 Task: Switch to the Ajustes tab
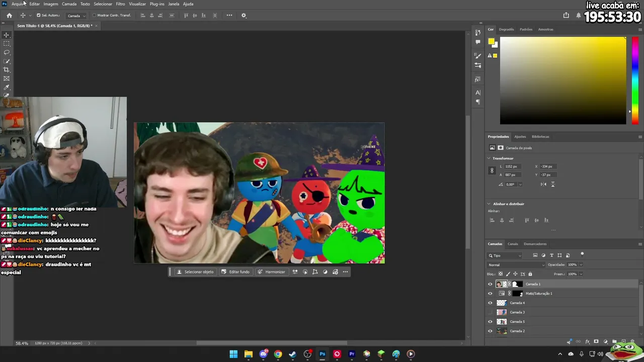(520, 137)
